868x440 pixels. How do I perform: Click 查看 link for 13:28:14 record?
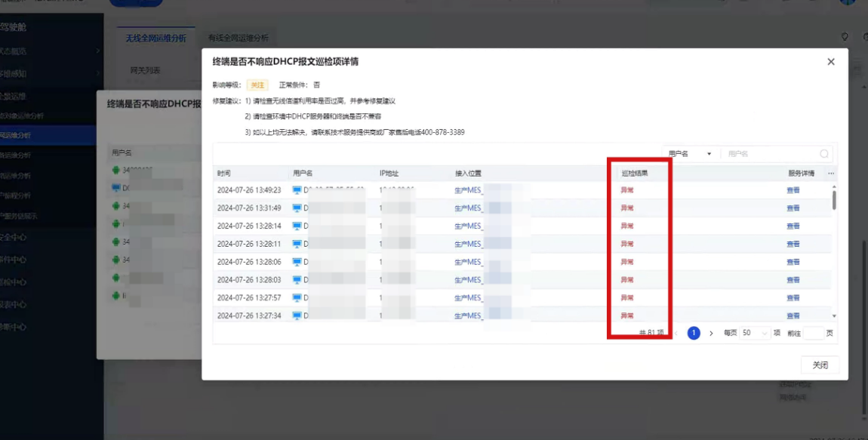click(x=793, y=226)
